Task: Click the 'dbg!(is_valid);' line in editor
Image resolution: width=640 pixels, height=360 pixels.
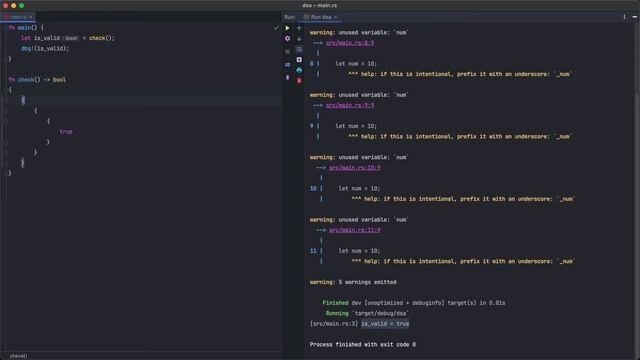Action: (x=45, y=49)
